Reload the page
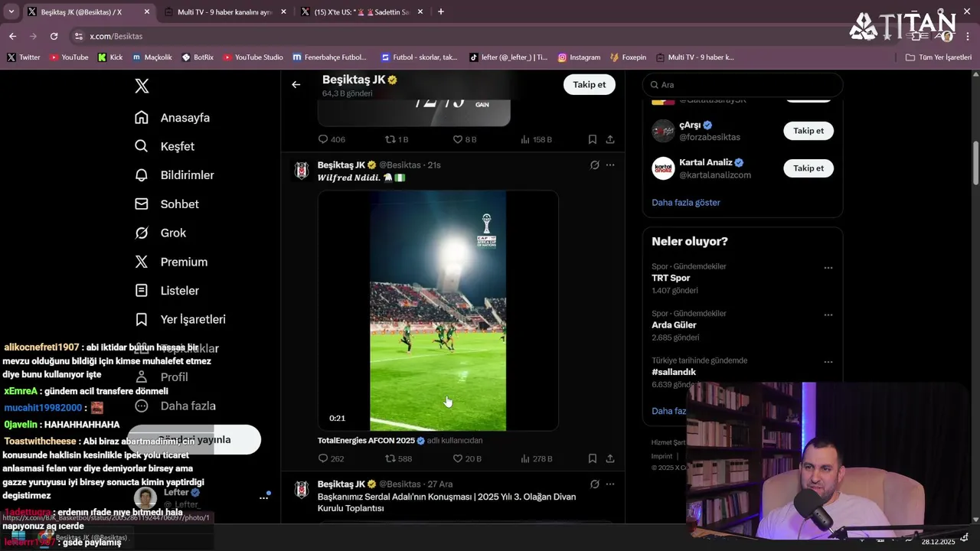The image size is (980, 551). coord(54,36)
